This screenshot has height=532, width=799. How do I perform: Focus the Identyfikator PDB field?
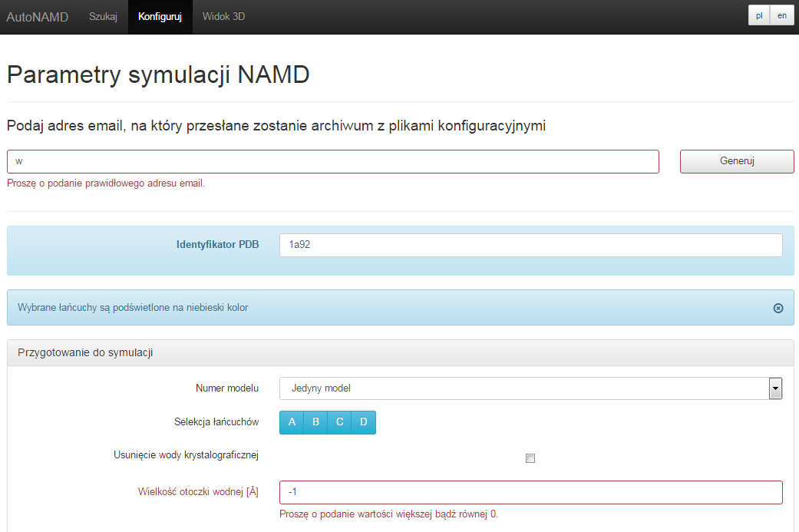point(531,245)
